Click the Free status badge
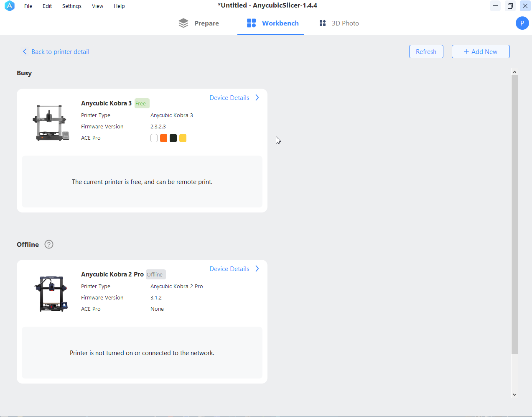 (x=141, y=103)
